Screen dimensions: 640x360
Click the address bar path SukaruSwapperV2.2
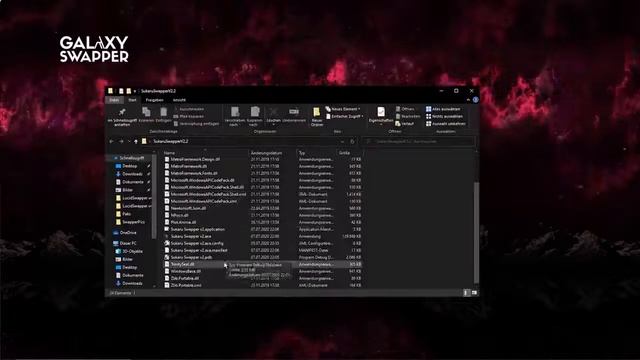[171, 141]
